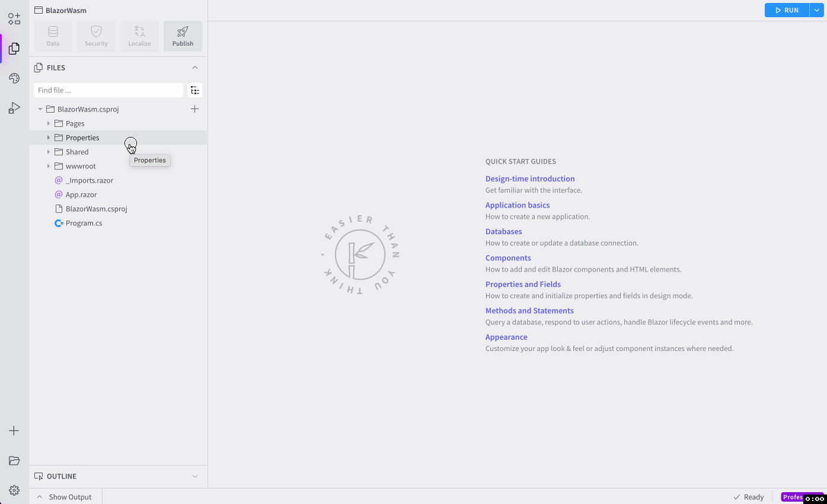Open settings gear in sidebar

pyautogui.click(x=14, y=490)
